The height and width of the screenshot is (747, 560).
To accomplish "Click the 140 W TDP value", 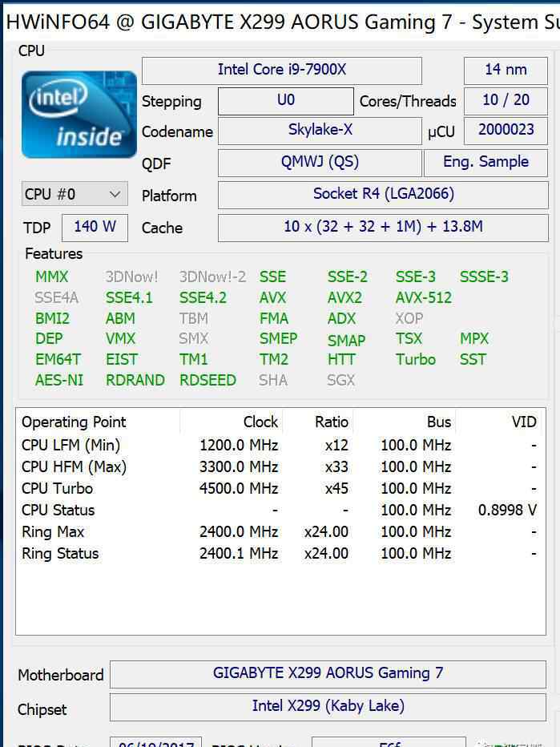I will [x=95, y=228].
